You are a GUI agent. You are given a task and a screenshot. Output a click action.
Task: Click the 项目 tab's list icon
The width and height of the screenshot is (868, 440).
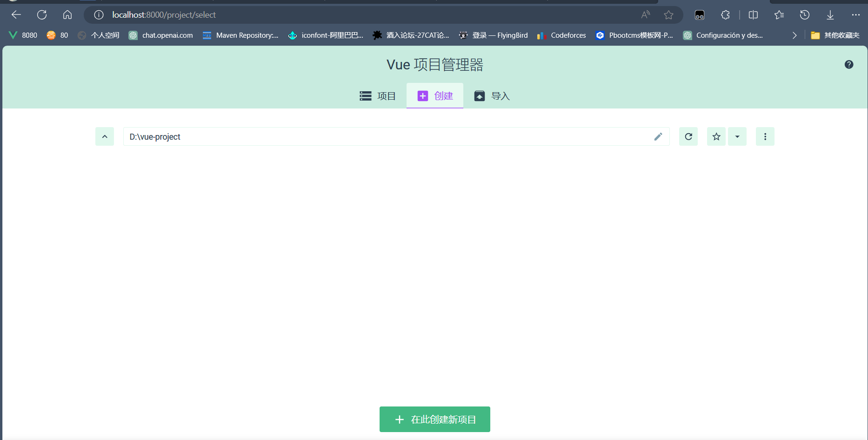click(x=366, y=95)
